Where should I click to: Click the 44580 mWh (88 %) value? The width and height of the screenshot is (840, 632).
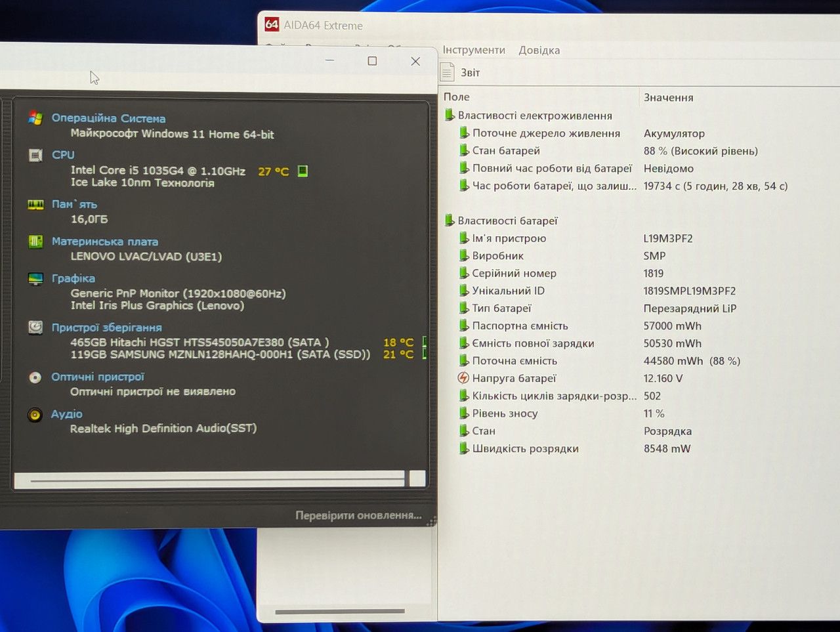[x=692, y=361]
